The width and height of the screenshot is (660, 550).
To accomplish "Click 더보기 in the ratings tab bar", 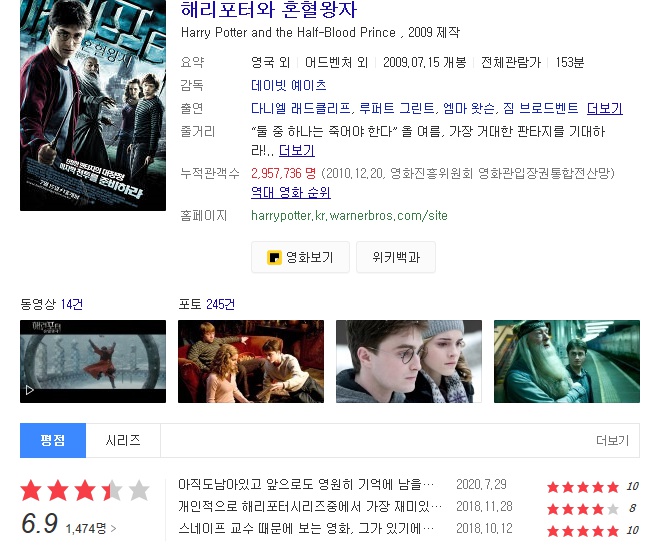I will (612, 441).
